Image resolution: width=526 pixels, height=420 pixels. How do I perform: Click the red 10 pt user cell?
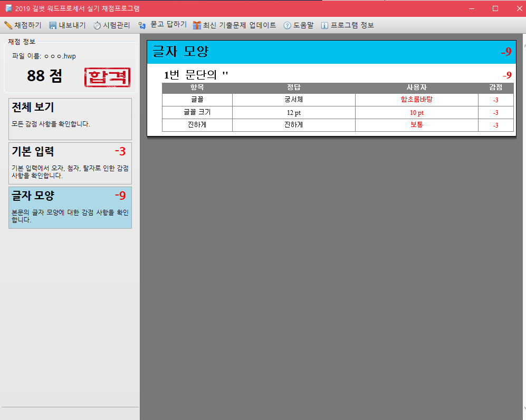point(417,113)
